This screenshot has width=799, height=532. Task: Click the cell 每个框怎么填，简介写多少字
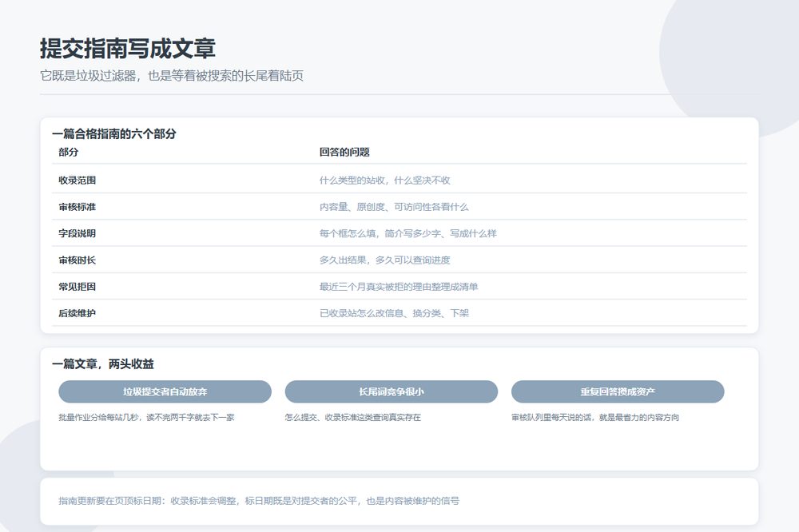click(x=407, y=233)
